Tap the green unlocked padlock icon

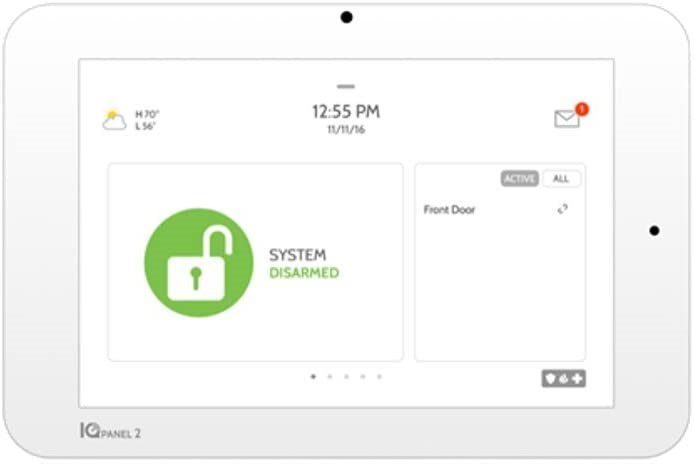pos(199,263)
